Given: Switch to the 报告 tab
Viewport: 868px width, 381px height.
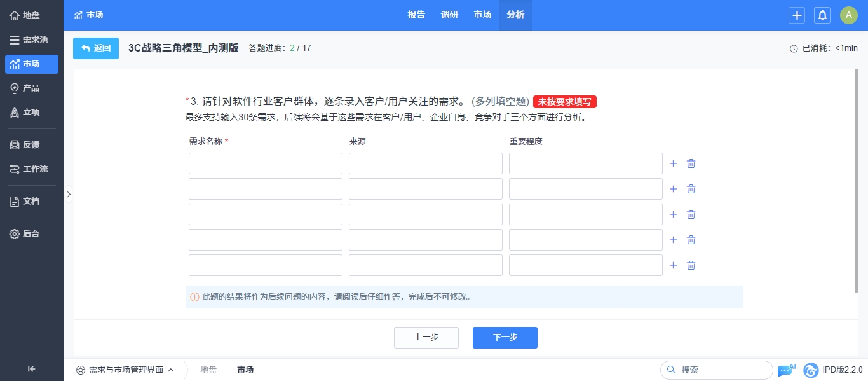Looking at the screenshot, I should tap(416, 15).
